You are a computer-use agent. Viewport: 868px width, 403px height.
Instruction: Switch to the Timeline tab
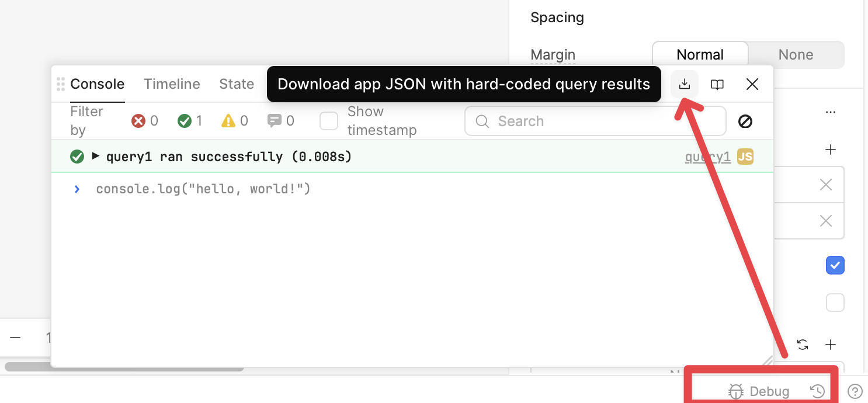172,84
